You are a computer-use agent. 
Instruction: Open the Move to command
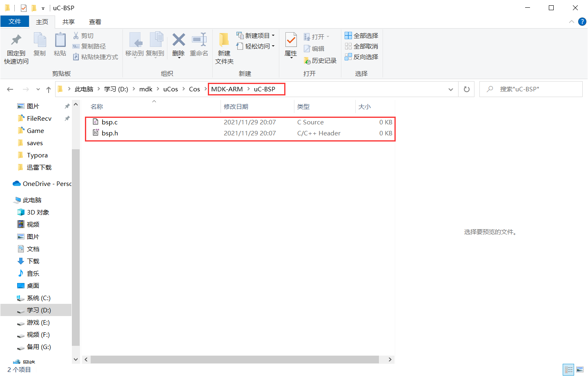click(134, 45)
